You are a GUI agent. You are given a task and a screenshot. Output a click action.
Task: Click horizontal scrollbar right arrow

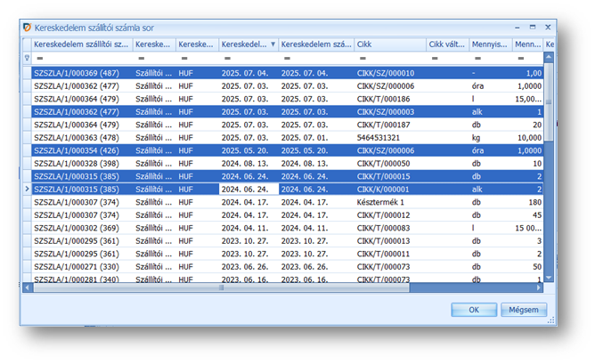[x=539, y=287]
